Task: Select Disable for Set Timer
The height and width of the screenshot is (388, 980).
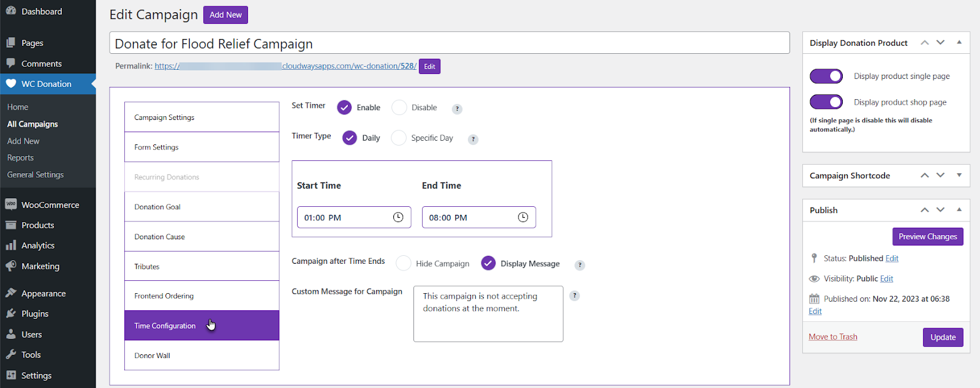Action: [x=399, y=108]
